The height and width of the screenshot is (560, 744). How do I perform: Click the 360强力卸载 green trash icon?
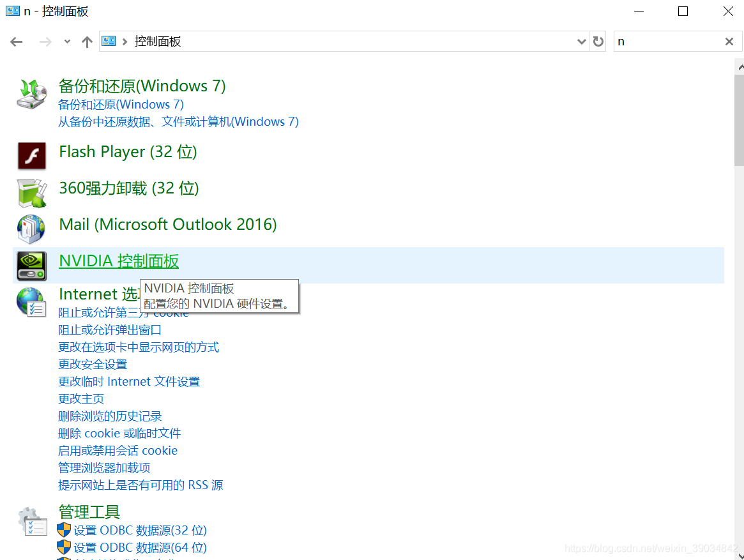[x=32, y=193]
